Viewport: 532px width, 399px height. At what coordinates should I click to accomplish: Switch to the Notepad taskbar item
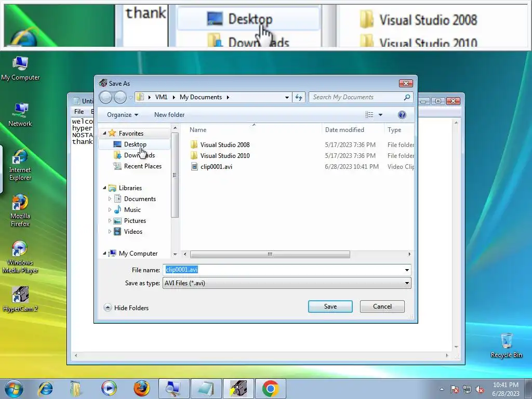point(206,389)
